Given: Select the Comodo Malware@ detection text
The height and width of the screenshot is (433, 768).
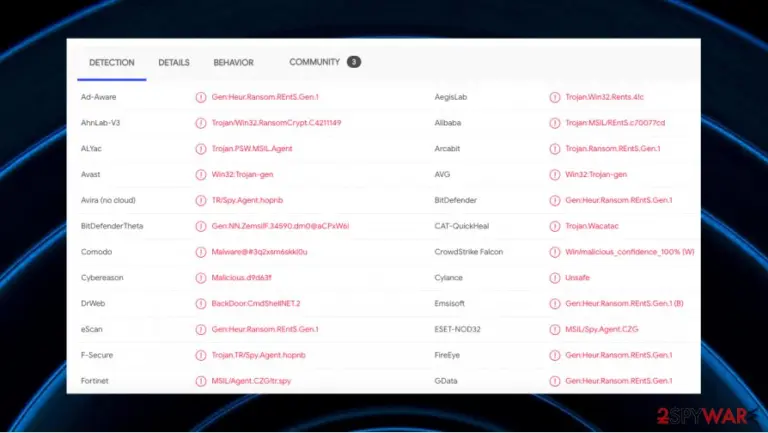Looking at the screenshot, I should pyautogui.click(x=260, y=252).
